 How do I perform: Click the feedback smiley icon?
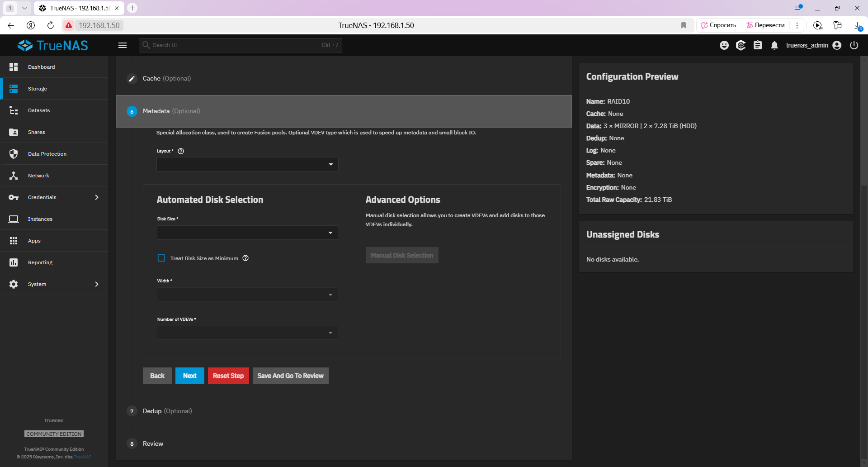724,45
